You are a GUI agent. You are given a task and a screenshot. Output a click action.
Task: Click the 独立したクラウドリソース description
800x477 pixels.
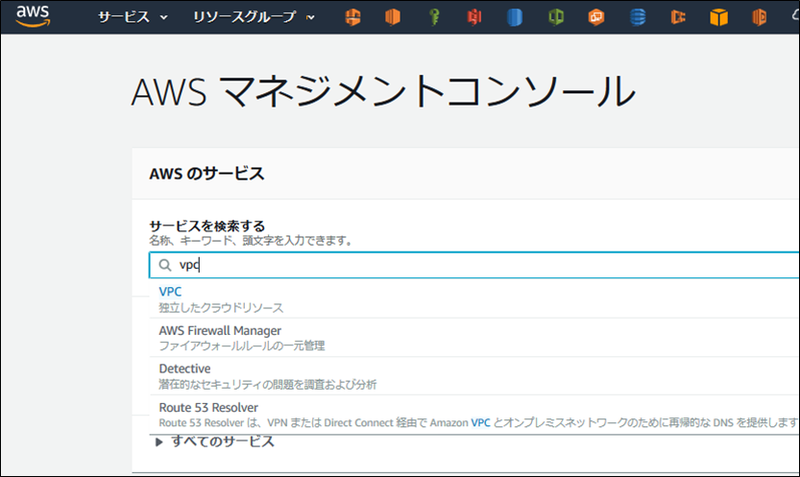(221, 308)
